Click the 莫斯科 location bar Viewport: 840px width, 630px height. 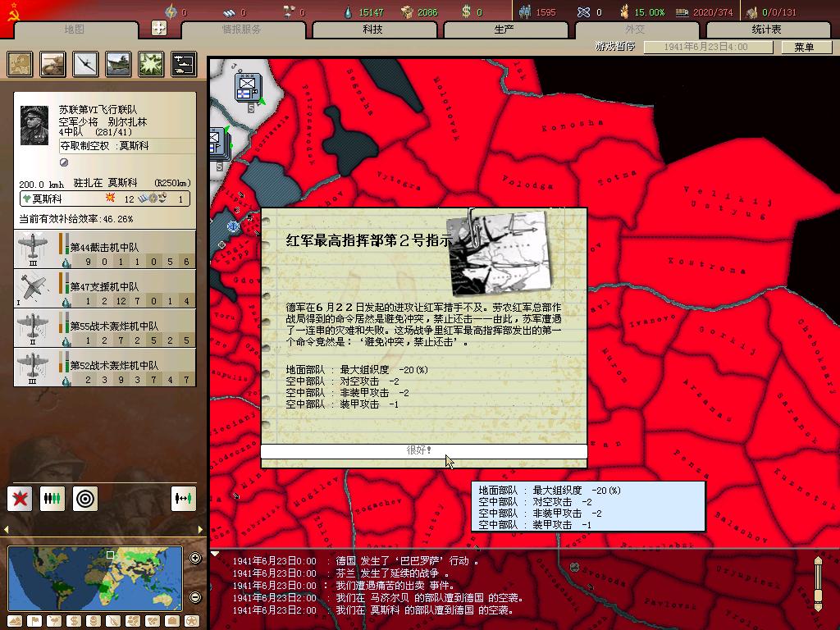105,199
